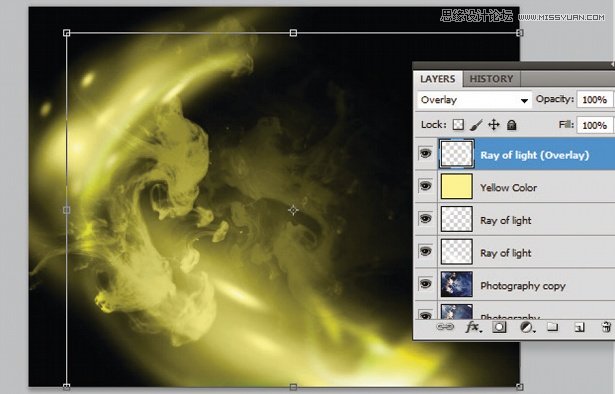Screen dimensions: 615x394
Task: Toggle lock transparent pixels icon
Action: coord(458,125)
